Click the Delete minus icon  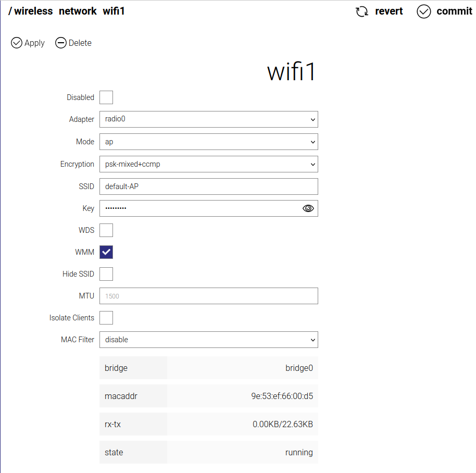coord(61,43)
